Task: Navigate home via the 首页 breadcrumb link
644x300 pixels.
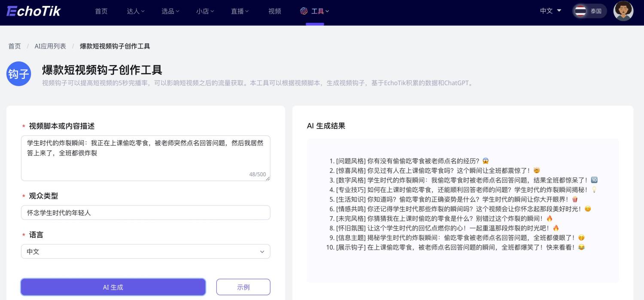Action: (14, 46)
